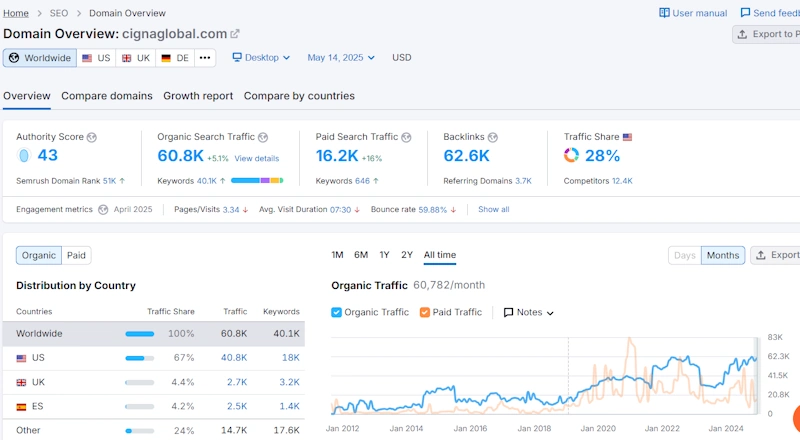
Task: Uncheck the Organic Traffic checkbox
Action: tap(336, 312)
